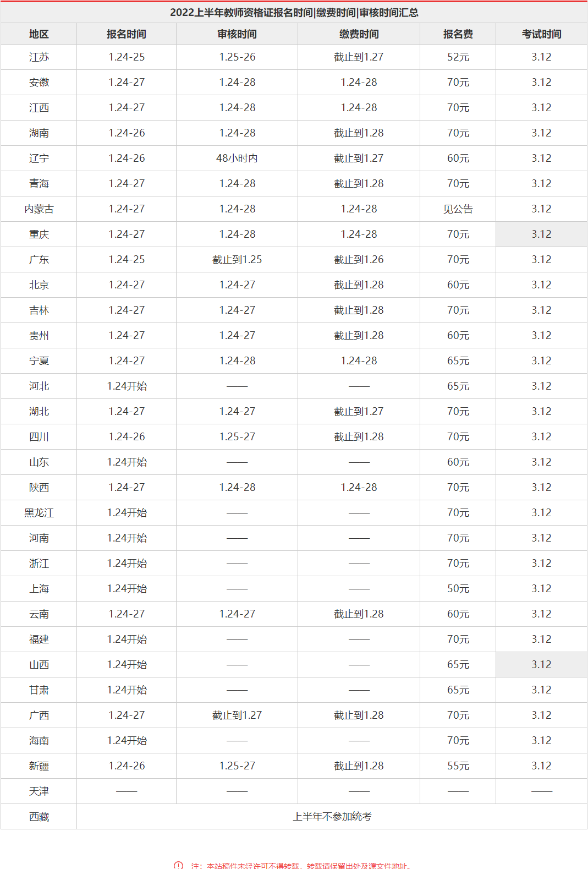588x869 pixels.
Task: Select the 江西 region cell
Action: pos(39,108)
